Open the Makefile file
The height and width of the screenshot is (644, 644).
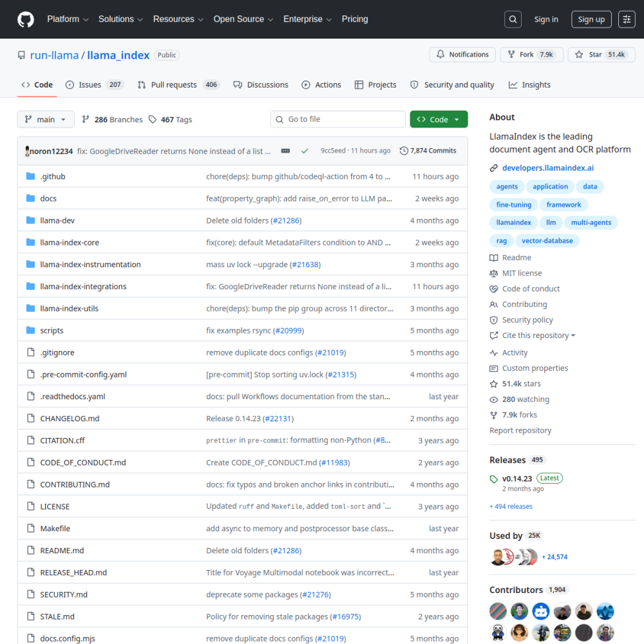55,529
